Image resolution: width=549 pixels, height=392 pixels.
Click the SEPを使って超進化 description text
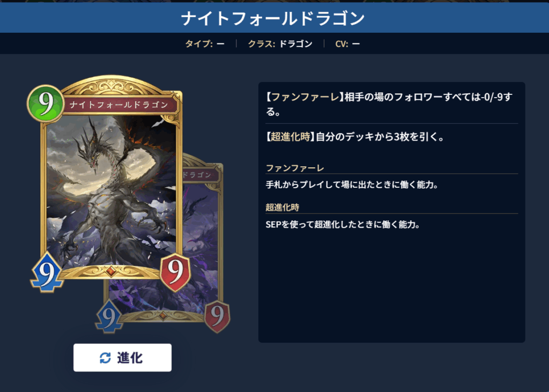[x=343, y=225]
